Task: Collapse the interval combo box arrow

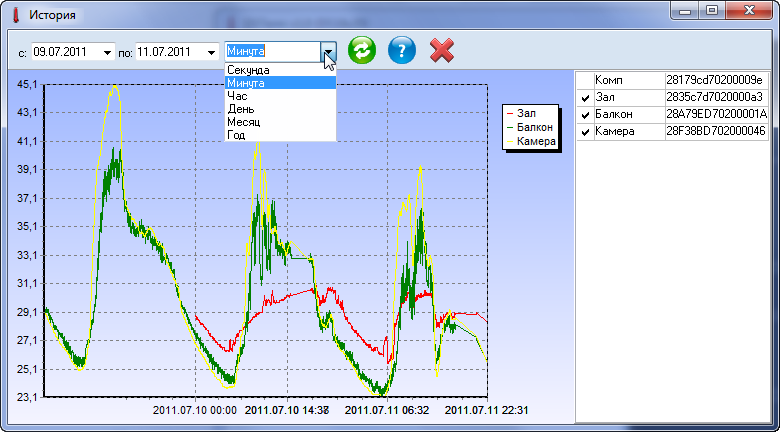Action: pos(329,51)
